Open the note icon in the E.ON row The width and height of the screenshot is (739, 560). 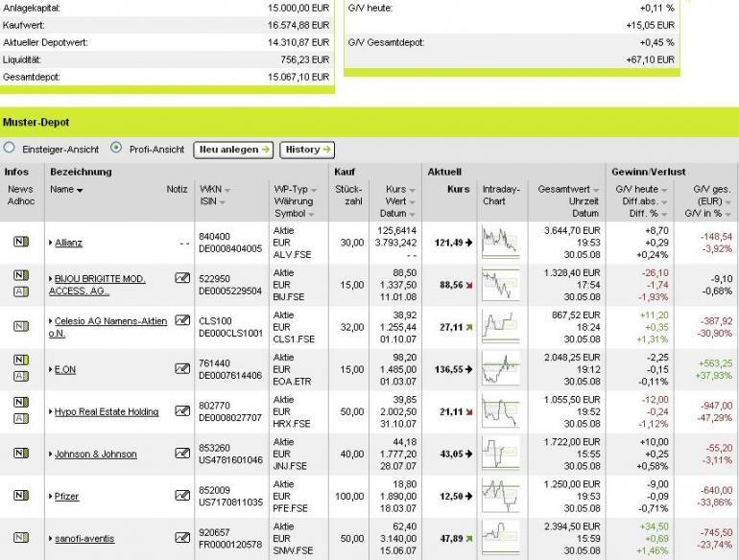pos(182,369)
